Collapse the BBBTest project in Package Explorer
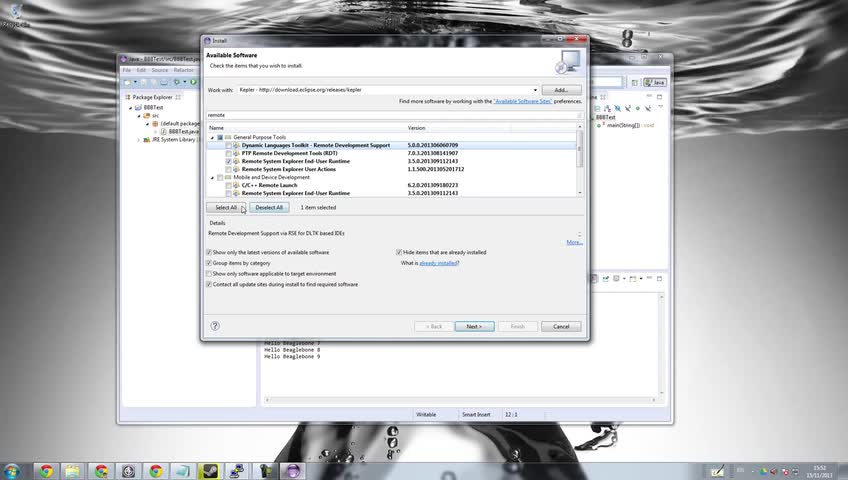 point(130,108)
